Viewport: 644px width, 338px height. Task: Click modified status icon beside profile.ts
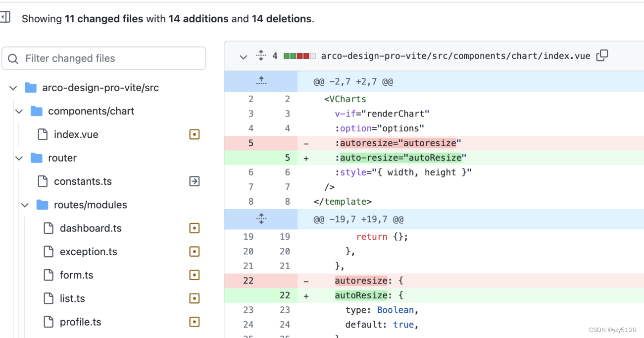(x=195, y=322)
